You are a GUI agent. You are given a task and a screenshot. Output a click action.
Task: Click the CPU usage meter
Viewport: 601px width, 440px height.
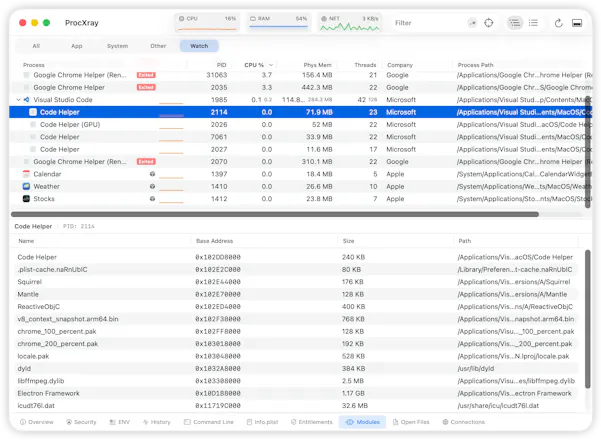[x=207, y=23]
